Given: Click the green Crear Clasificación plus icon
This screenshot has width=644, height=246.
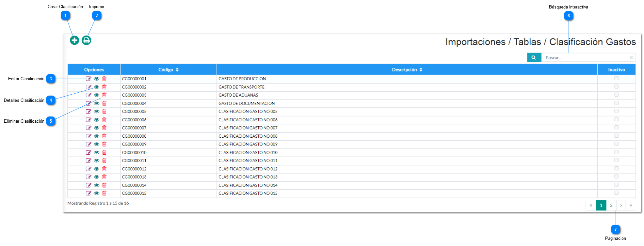Looking at the screenshot, I should 74,40.
